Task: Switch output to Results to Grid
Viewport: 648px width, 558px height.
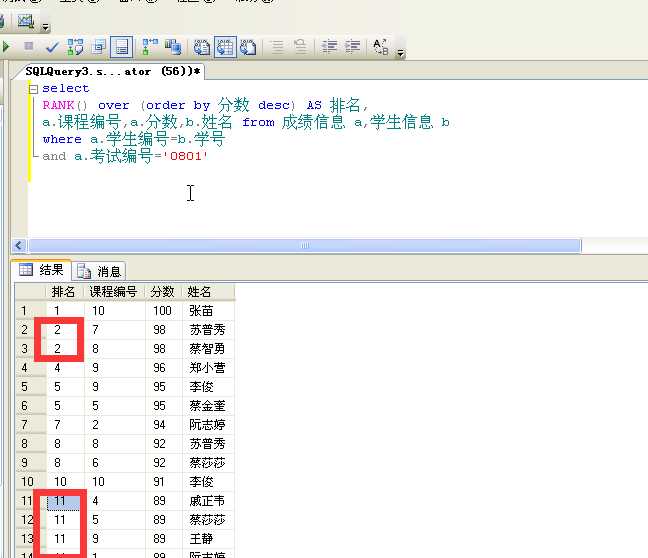Action: coord(225,47)
